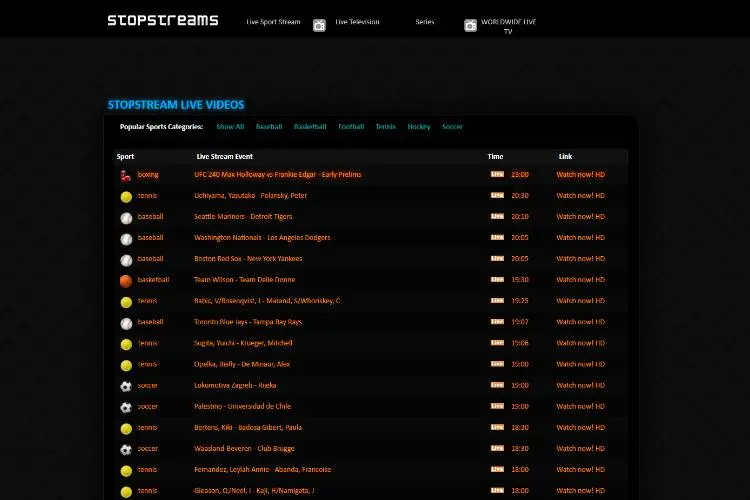Click the 23:00 time in UFC row
Viewport: 750px width, 500px height.
520,175
